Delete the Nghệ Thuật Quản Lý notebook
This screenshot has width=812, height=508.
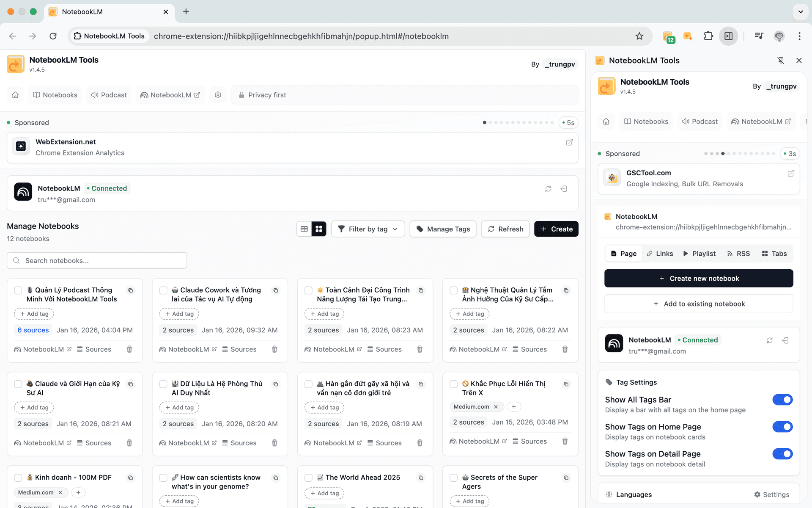565,349
